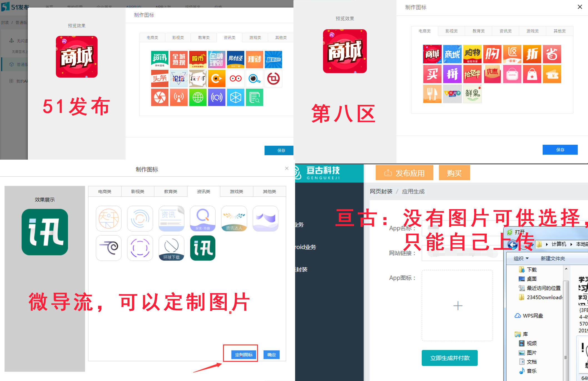This screenshot has width=588, height=381.
Task: Pick the 段子手 icon template
Action: [x=198, y=78]
